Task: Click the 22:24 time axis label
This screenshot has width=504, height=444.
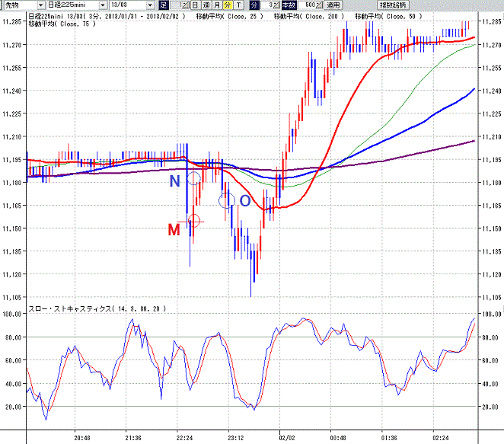Action: [184, 438]
